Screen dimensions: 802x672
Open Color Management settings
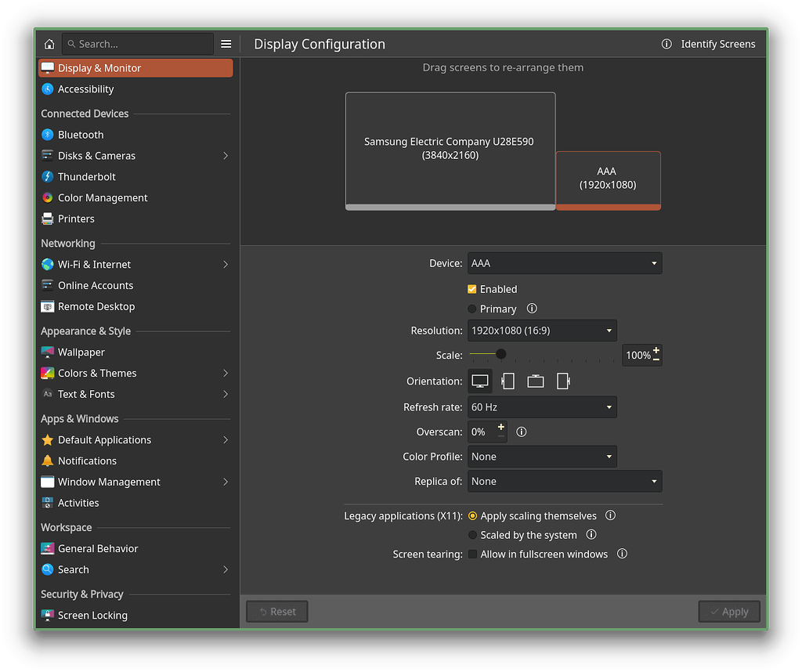tap(49, 197)
